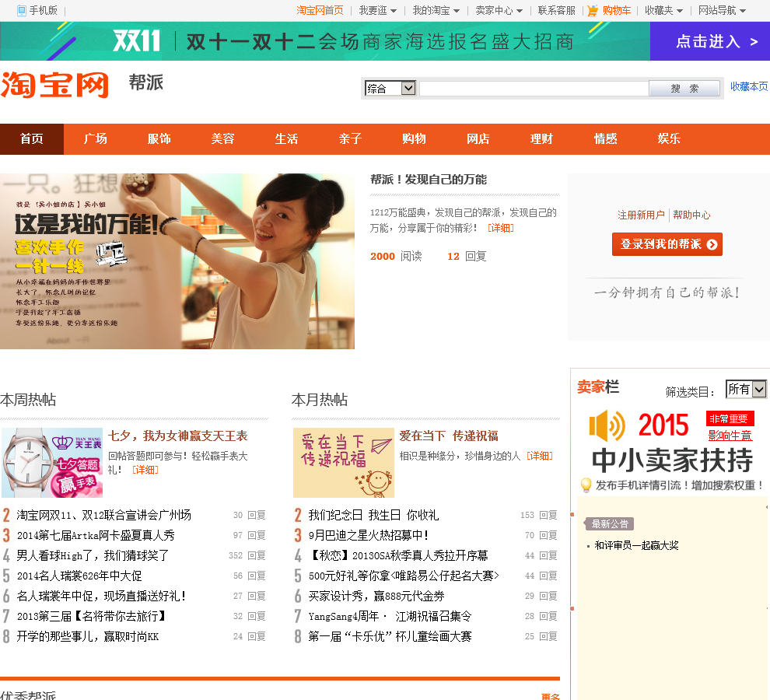Image resolution: width=770 pixels, height=700 pixels.
Task: Open post 9月巴迪之星火热招募中！
Action: (x=369, y=535)
